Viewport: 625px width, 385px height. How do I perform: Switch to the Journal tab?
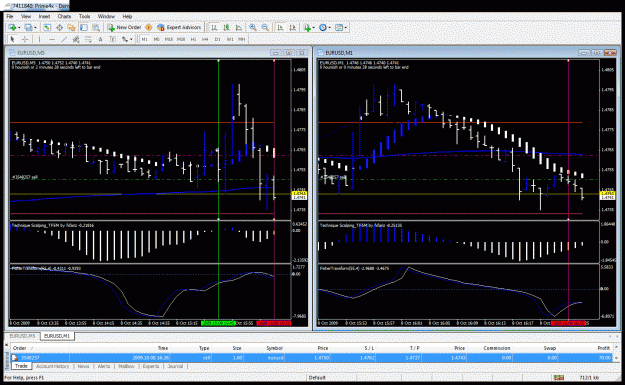pyautogui.click(x=175, y=366)
